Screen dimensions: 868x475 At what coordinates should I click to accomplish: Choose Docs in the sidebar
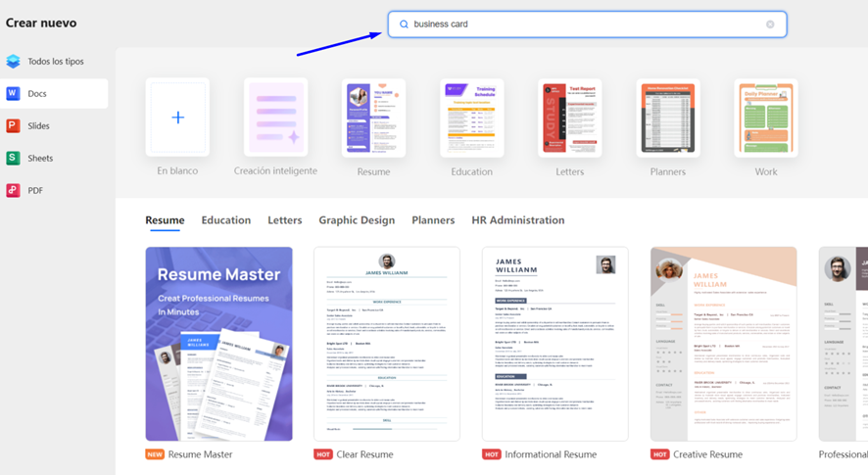click(54, 94)
